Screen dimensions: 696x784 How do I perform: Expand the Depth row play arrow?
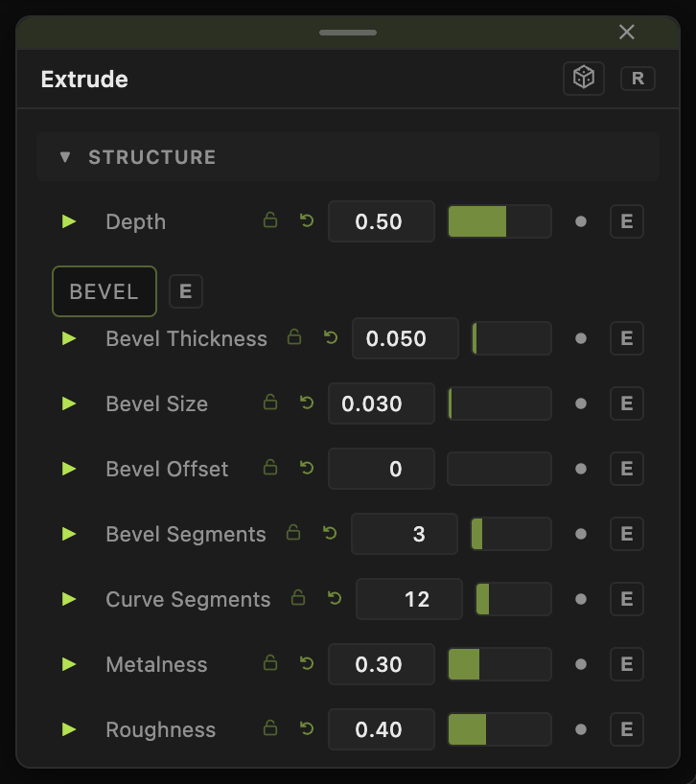(68, 221)
